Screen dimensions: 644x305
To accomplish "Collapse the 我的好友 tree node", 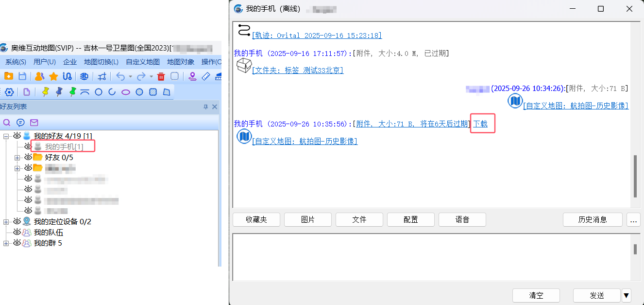I will [x=6, y=135].
